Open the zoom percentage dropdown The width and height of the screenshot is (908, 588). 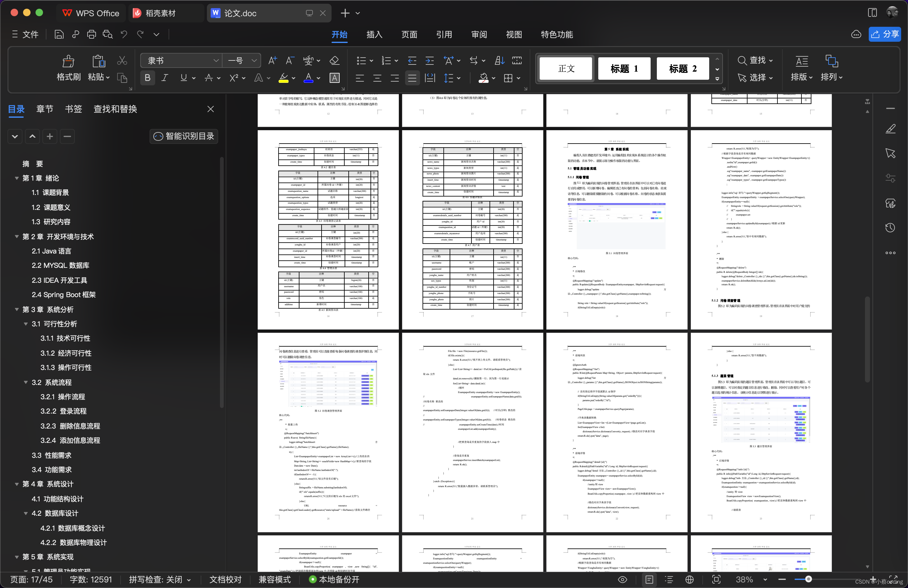tap(765, 580)
